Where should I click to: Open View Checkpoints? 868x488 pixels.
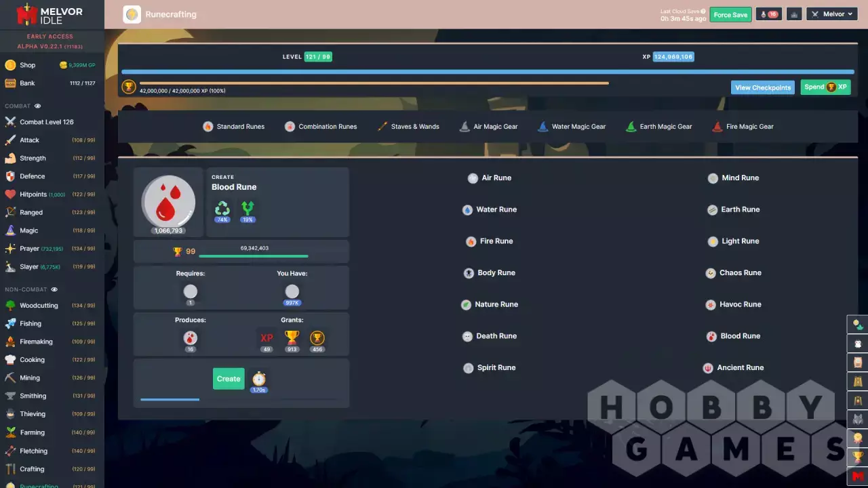pyautogui.click(x=762, y=87)
